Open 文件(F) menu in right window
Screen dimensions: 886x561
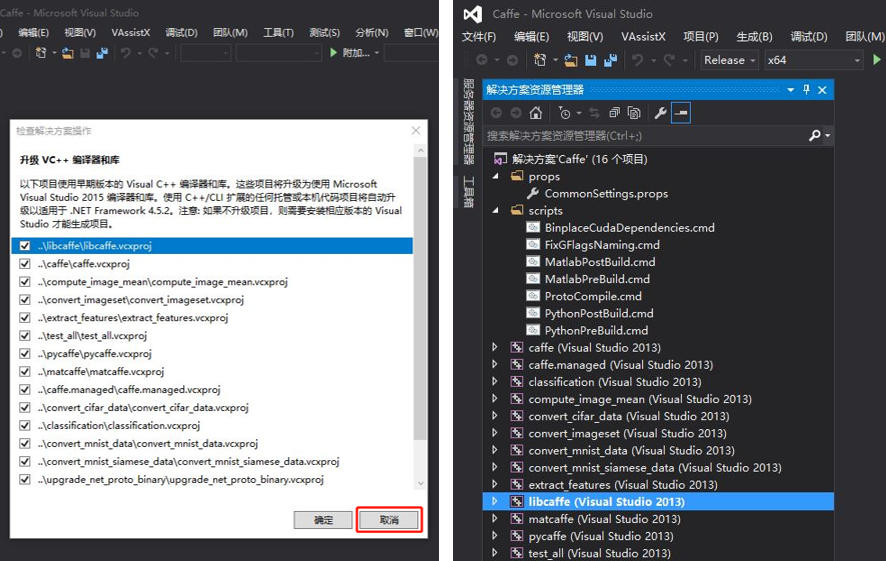pos(479,37)
